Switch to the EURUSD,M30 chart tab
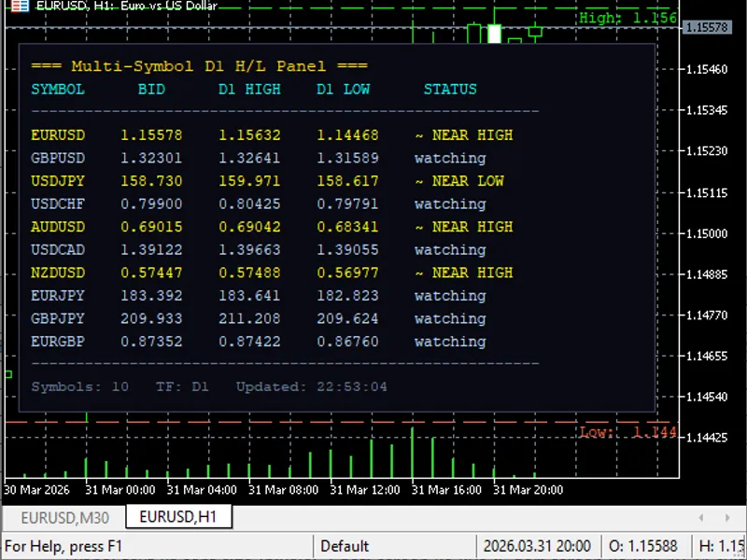This screenshot has width=747, height=560. pyautogui.click(x=64, y=517)
